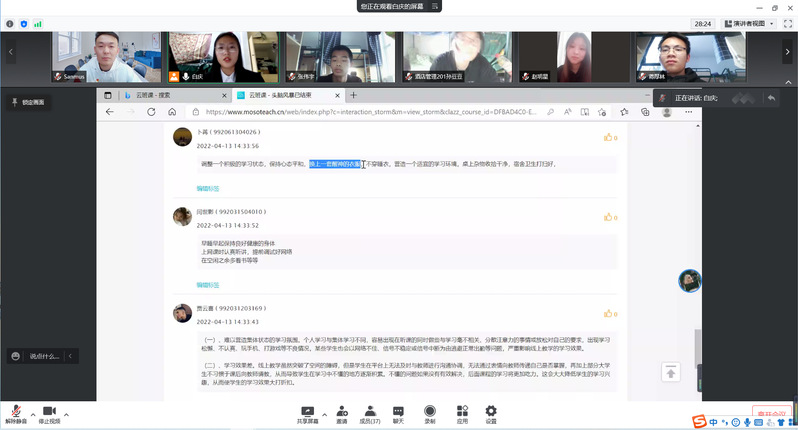Open the chat (聊天) icon

click(x=398, y=411)
